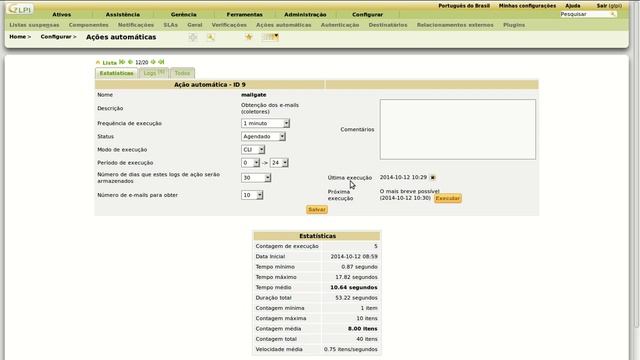Image resolution: width=640 pixels, height=360 pixels.
Task: Open Número de e-mails dropdown showing 10
Action: coord(252,195)
